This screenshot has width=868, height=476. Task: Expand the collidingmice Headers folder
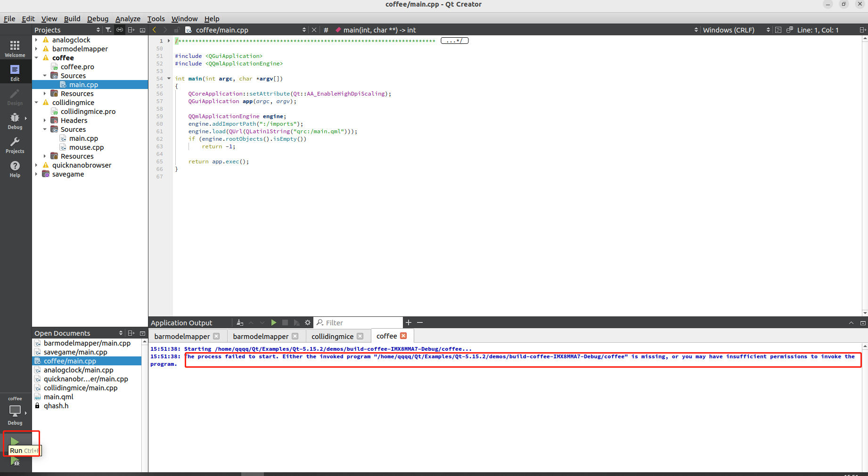pos(45,121)
